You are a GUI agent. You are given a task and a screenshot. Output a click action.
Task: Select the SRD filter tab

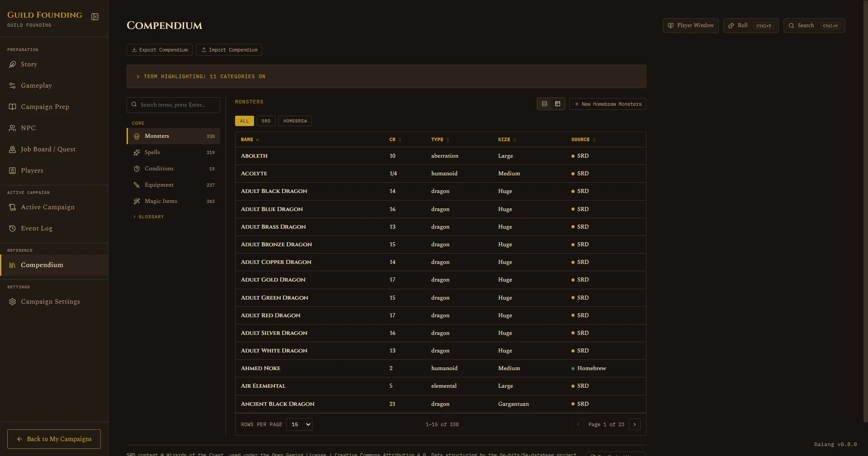(266, 121)
